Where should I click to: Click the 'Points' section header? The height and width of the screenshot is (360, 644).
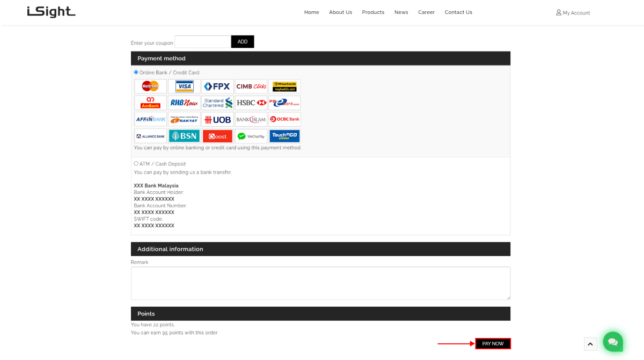pos(320,313)
